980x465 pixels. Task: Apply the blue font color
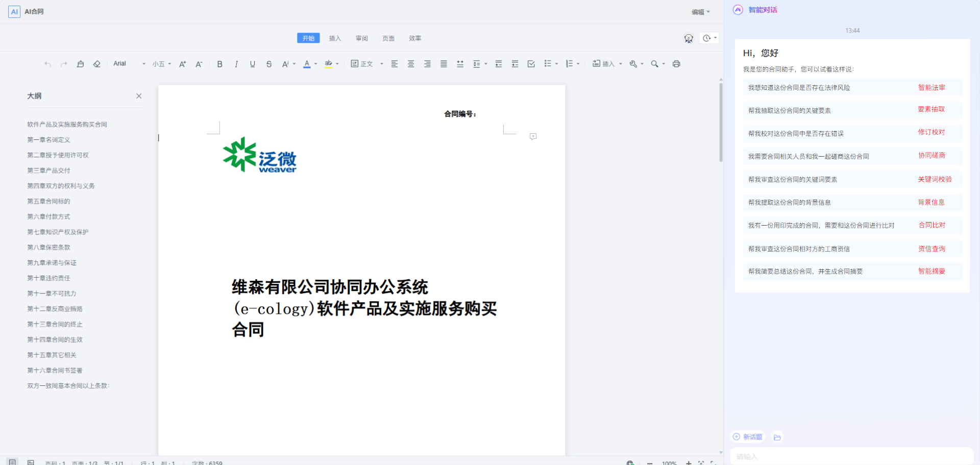tap(307, 64)
